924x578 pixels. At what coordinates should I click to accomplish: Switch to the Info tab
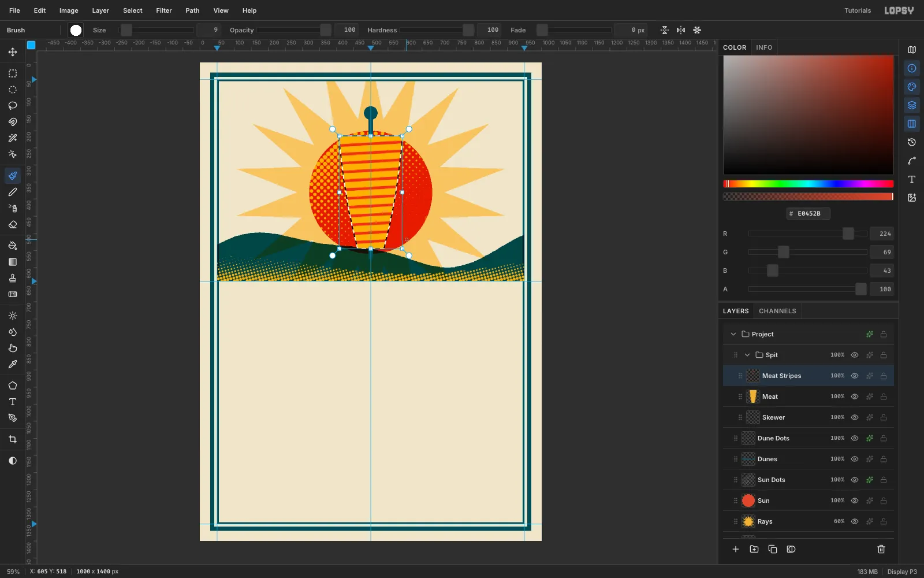tap(764, 47)
